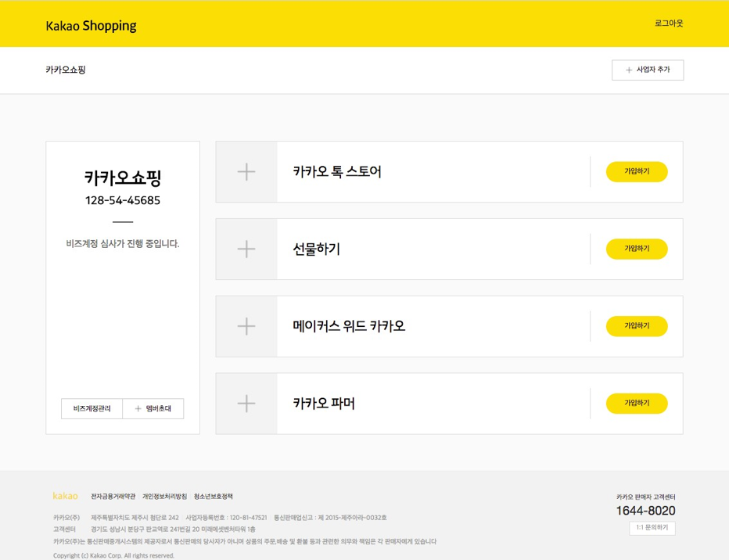Click the 선물하기 service title
The height and width of the screenshot is (560, 729).
pyautogui.click(x=317, y=249)
